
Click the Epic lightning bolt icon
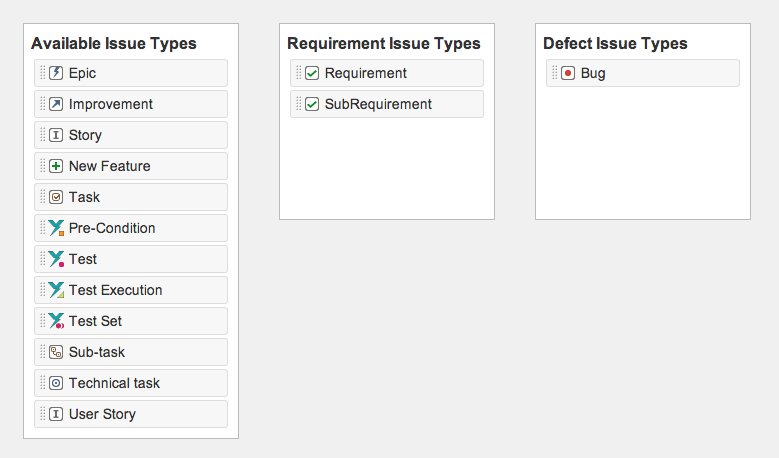point(56,73)
